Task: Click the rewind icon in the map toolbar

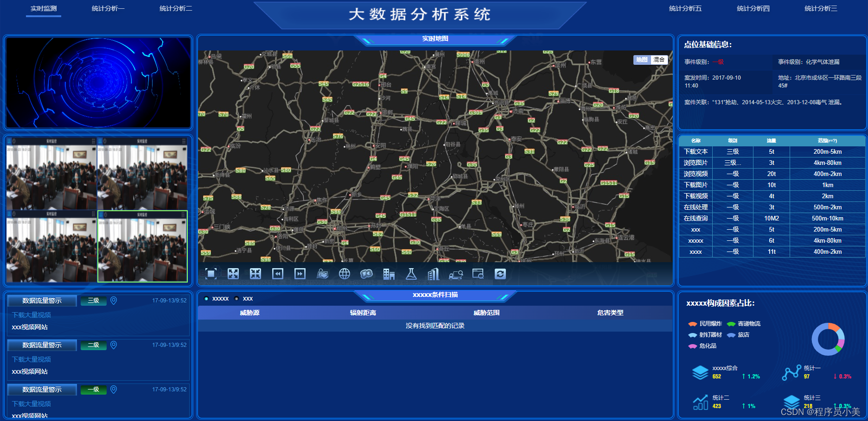Action: click(x=278, y=274)
